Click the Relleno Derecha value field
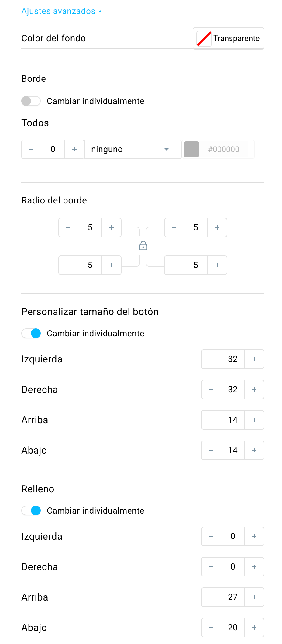Screen dimensions: 282x644 233,567
